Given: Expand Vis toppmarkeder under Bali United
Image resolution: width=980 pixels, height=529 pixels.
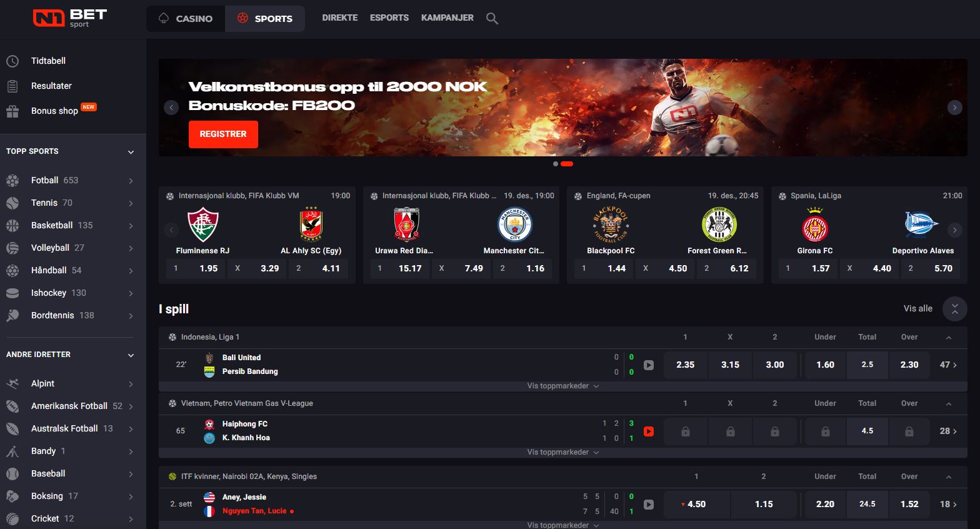Looking at the screenshot, I should pyautogui.click(x=562, y=386).
